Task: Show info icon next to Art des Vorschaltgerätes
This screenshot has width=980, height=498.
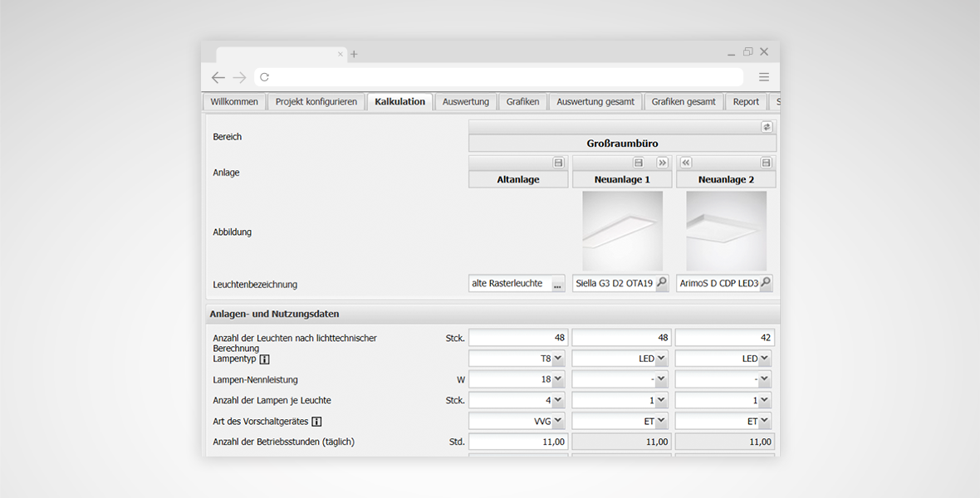Action: point(316,422)
